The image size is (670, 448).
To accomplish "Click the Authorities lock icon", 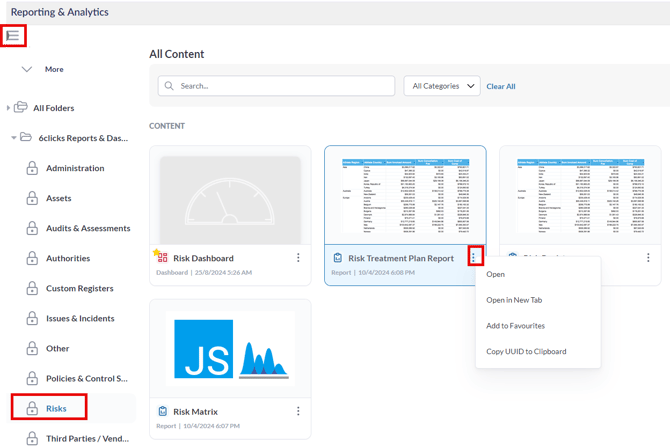I will pos(32,258).
